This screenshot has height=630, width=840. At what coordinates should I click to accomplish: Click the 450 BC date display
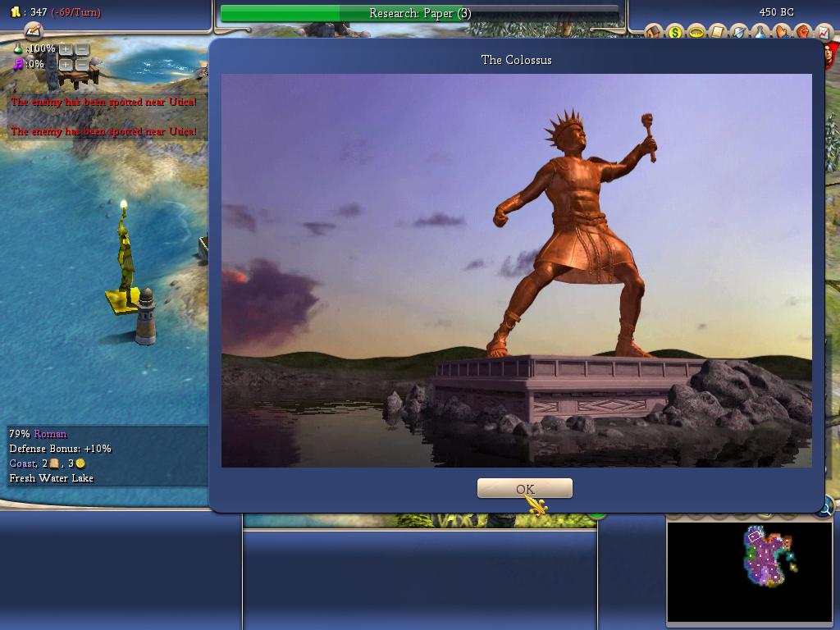(776, 11)
